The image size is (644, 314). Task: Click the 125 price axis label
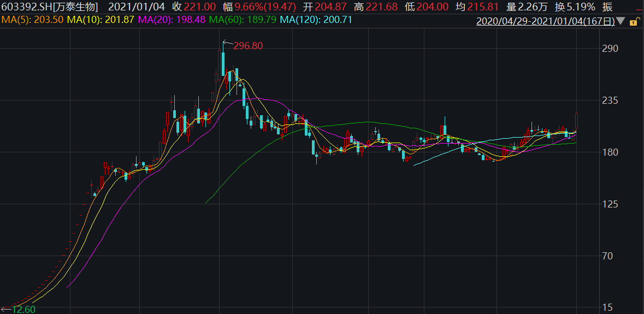(x=609, y=204)
